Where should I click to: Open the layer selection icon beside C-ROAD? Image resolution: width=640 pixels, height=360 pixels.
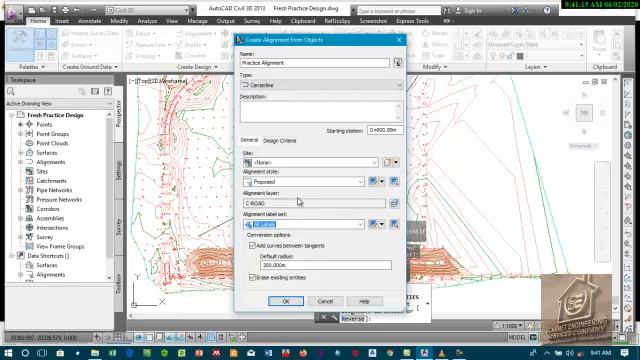pyautogui.click(x=394, y=203)
